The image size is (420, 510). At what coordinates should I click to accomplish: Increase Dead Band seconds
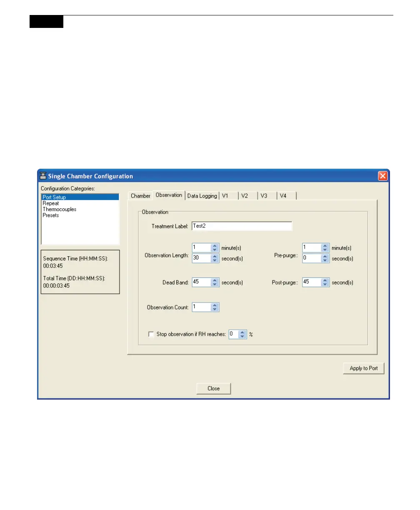(x=215, y=280)
